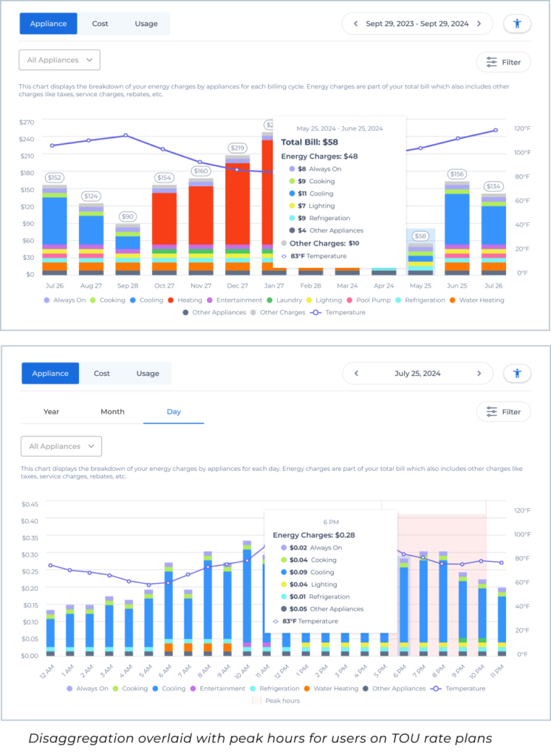551x756 pixels.
Task: Go to next date range in top panel
Action: click(x=479, y=24)
